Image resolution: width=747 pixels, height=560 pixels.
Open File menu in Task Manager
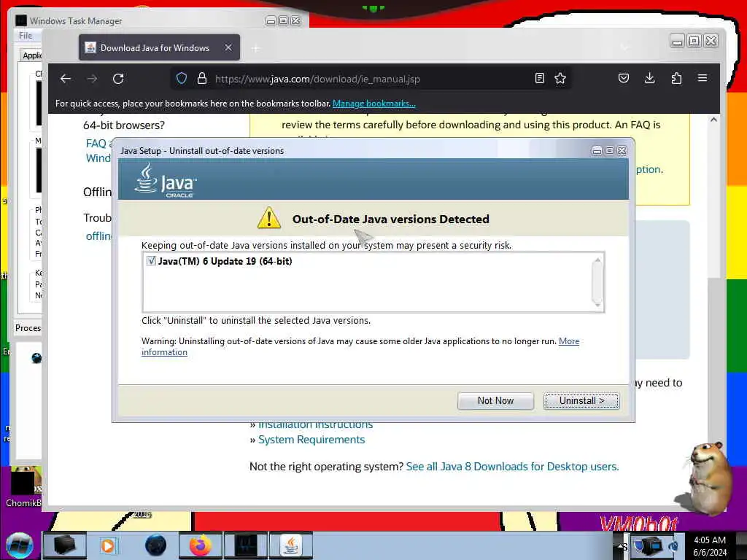[x=26, y=36]
